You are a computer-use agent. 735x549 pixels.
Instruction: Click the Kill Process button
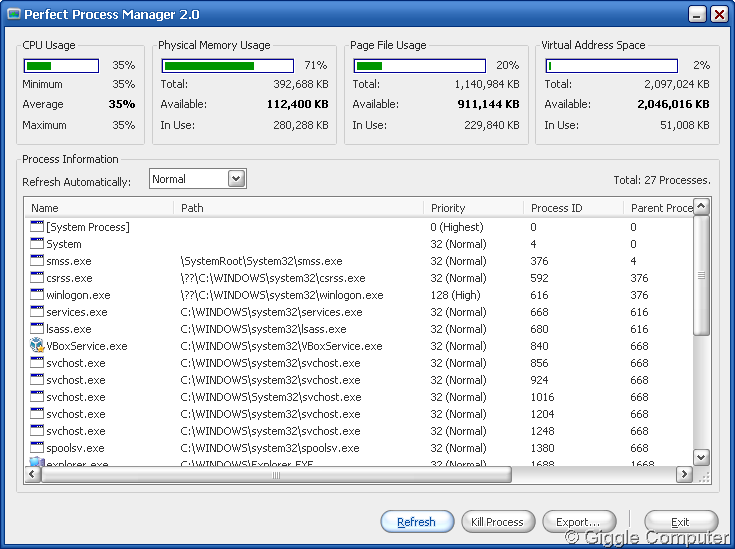[x=498, y=522]
